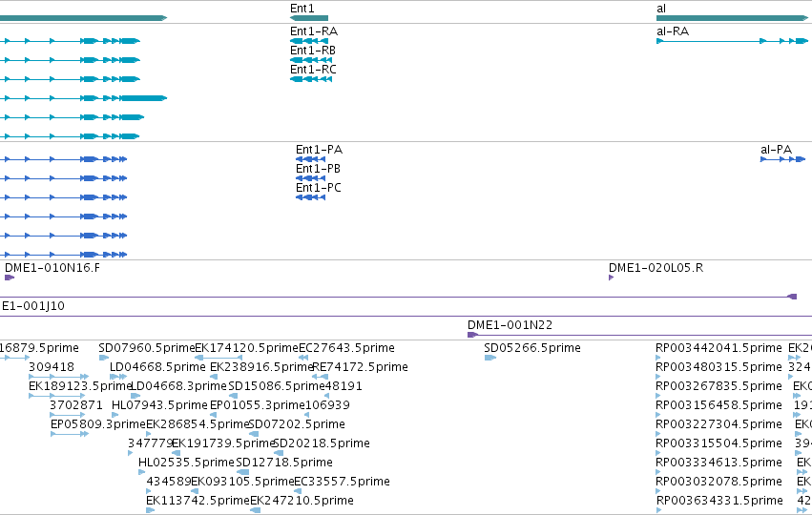
Task: Click the EC33557.5prime EST label
Action: click(342, 482)
